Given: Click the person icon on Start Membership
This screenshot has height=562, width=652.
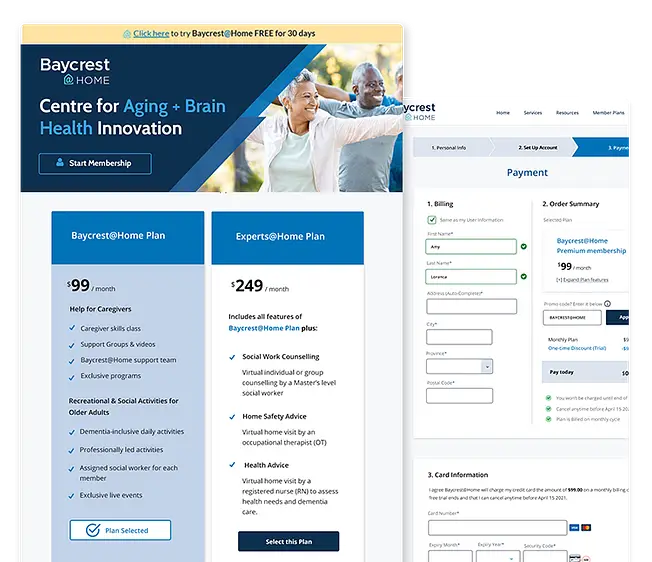Looking at the screenshot, I should click(x=60, y=163).
